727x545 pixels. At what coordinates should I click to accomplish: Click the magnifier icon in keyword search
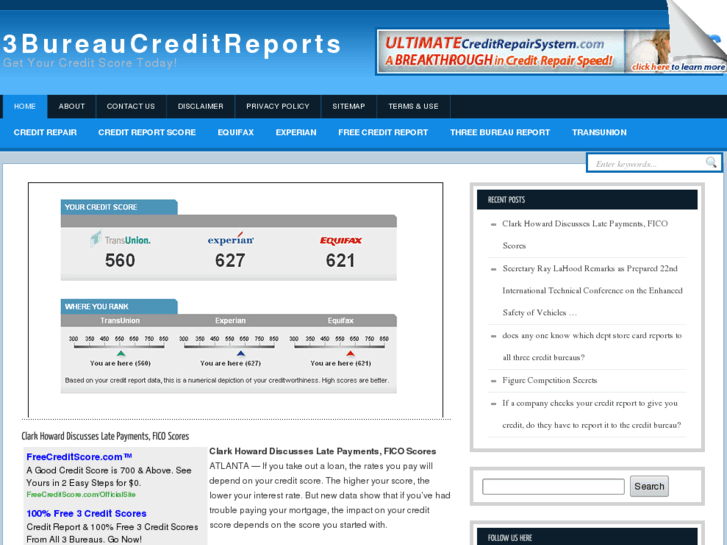tap(711, 162)
